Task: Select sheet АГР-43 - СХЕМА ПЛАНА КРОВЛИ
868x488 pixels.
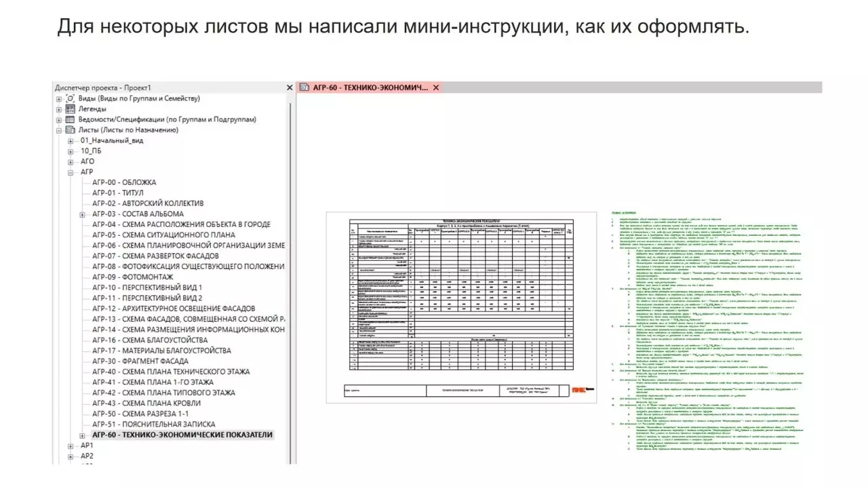Action: click(x=146, y=403)
